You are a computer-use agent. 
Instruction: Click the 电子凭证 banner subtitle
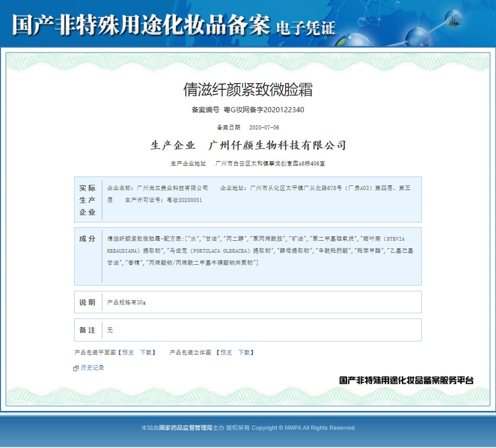coord(305,28)
